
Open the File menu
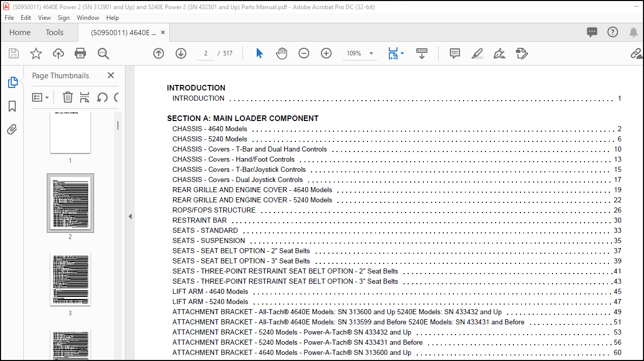[x=10, y=17]
